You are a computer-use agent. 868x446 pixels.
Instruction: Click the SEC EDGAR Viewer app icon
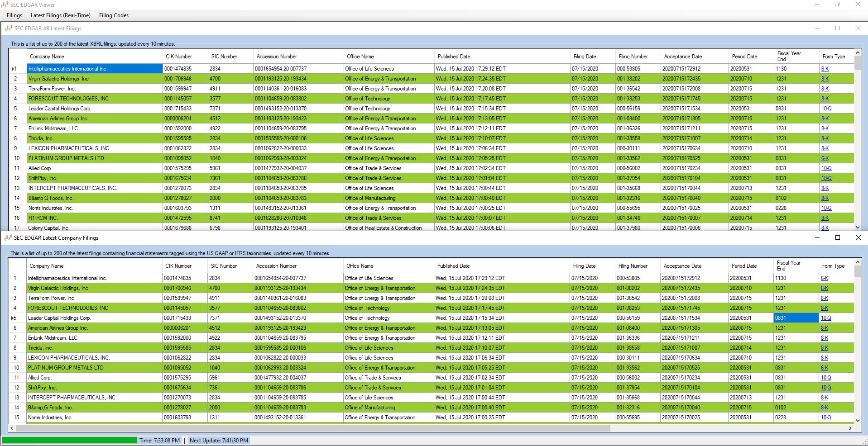click(5, 5)
